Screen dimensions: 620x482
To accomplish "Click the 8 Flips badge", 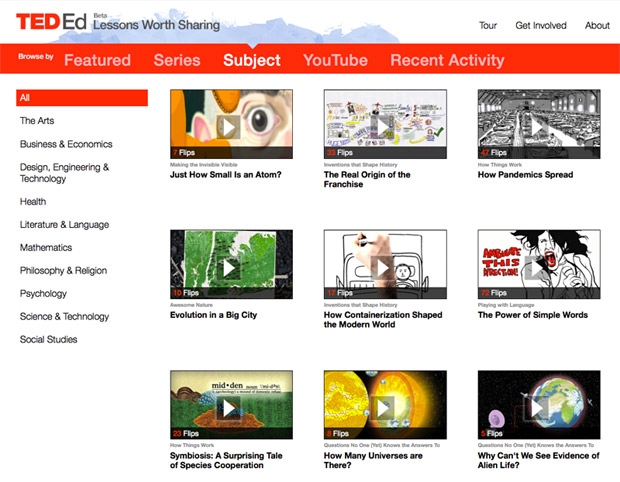I will pyautogui.click(x=338, y=433).
